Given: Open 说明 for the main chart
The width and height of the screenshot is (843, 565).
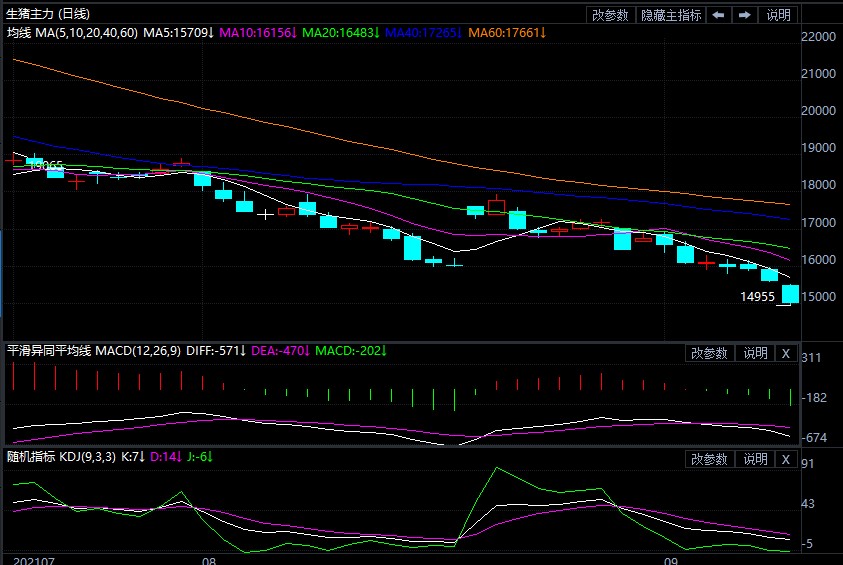Looking at the screenshot, I should click(x=778, y=15).
